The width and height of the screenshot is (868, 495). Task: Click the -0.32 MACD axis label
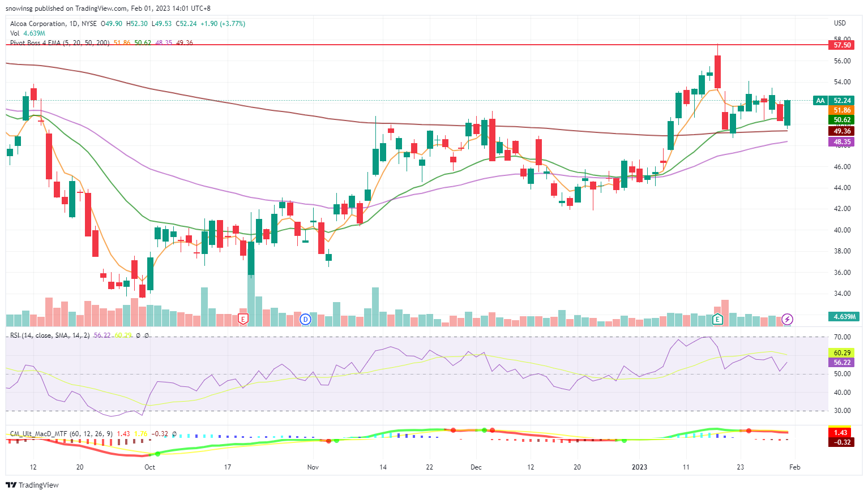(841, 442)
